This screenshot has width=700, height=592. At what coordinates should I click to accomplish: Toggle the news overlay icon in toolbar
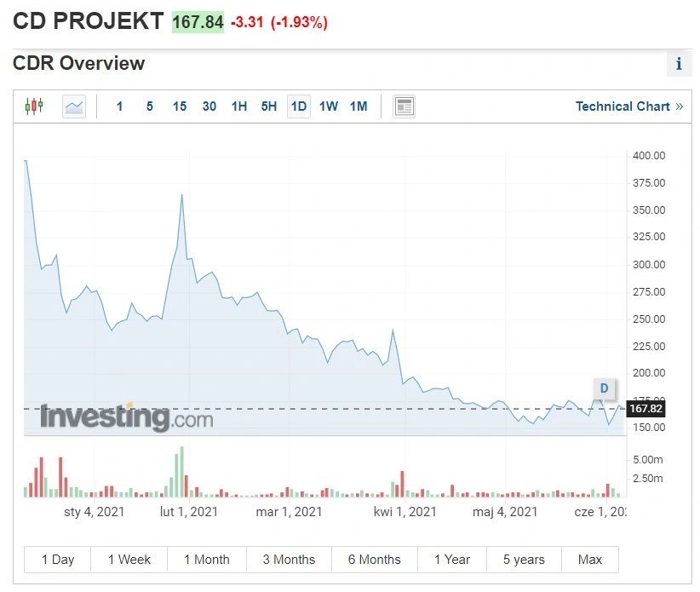point(404,106)
